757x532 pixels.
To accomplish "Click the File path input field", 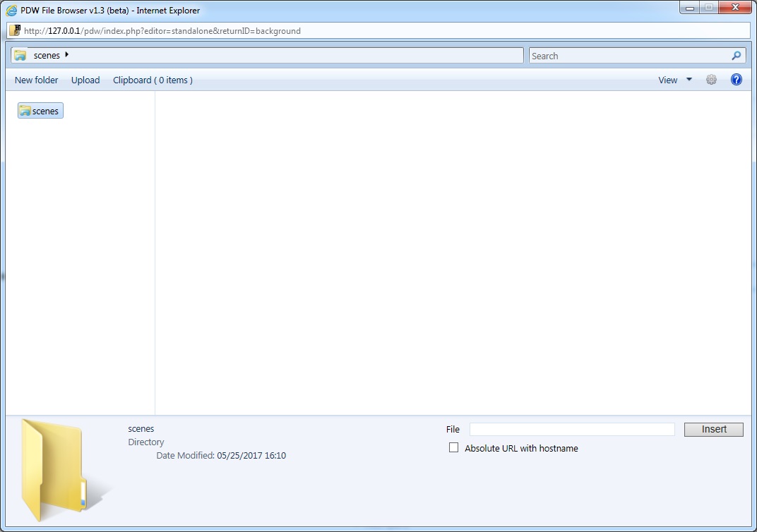I will click(x=572, y=429).
